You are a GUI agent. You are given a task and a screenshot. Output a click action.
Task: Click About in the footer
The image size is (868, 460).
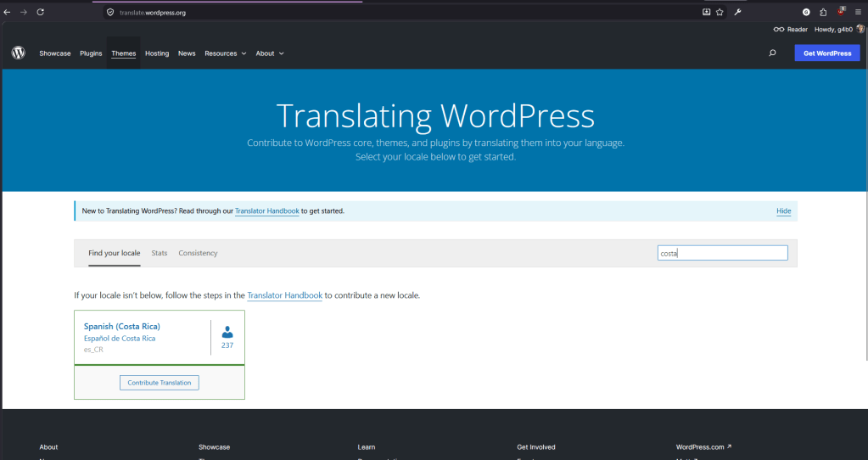coord(48,446)
